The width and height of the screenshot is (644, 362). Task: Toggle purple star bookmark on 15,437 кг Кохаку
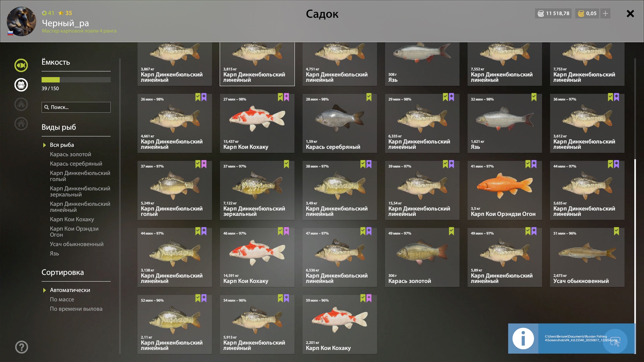[286, 97]
